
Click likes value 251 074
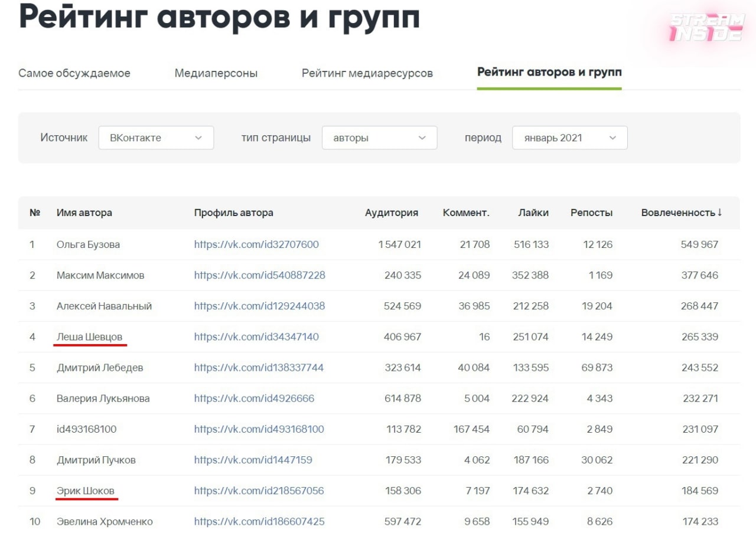tap(530, 336)
